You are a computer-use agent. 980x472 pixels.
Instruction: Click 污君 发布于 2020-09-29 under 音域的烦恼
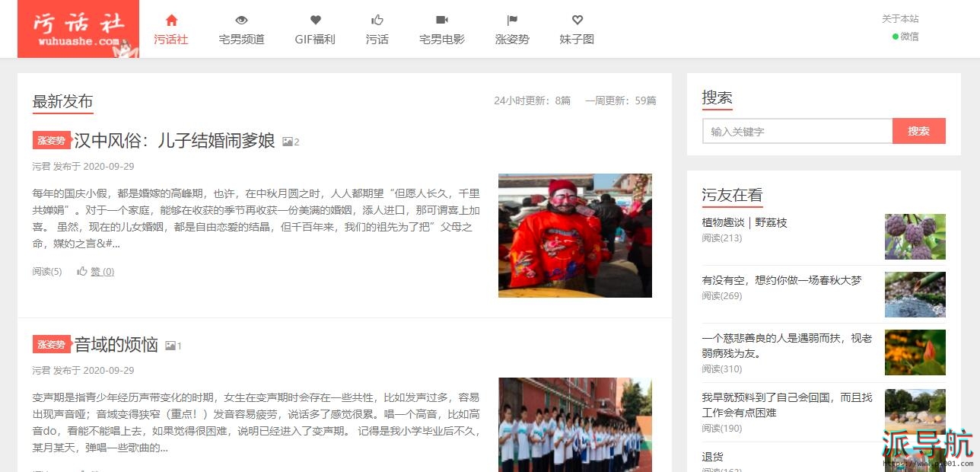[84, 371]
